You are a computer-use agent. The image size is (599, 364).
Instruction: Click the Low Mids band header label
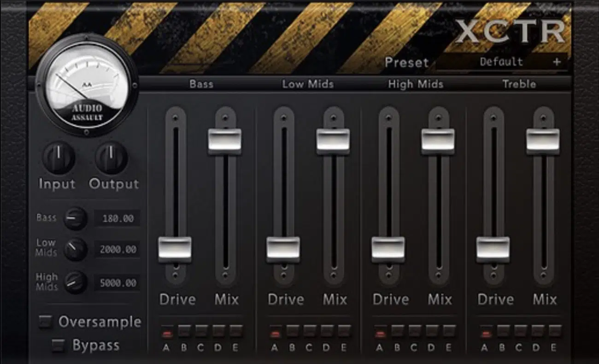coord(308,84)
